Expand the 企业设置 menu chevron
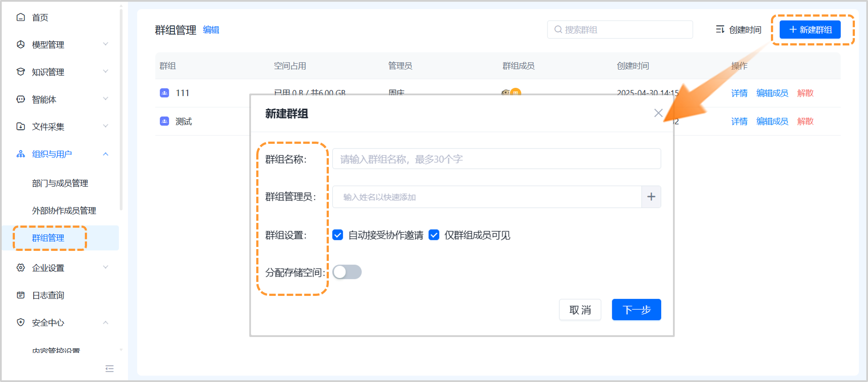Screen dimensions: 868x382 coord(105,267)
